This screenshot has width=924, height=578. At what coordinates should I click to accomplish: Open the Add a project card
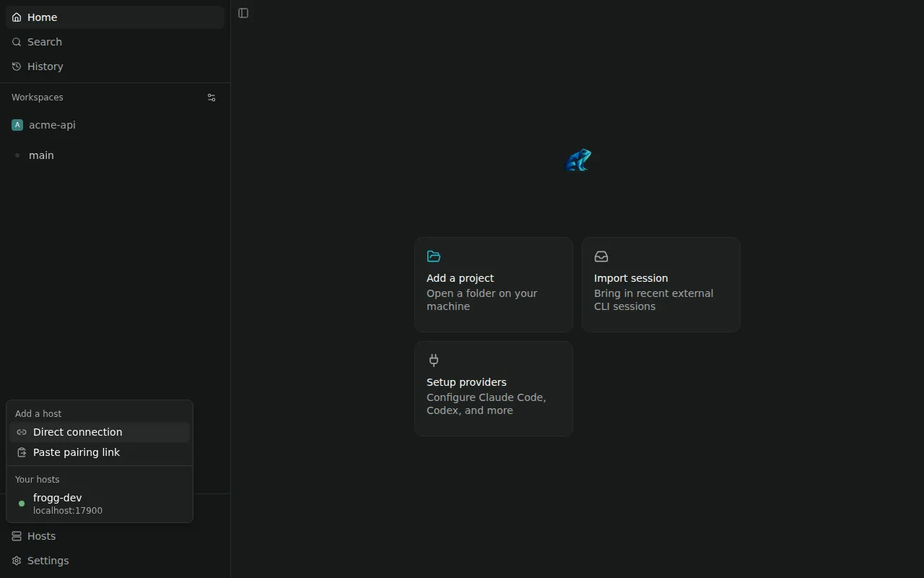pos(494,285)
